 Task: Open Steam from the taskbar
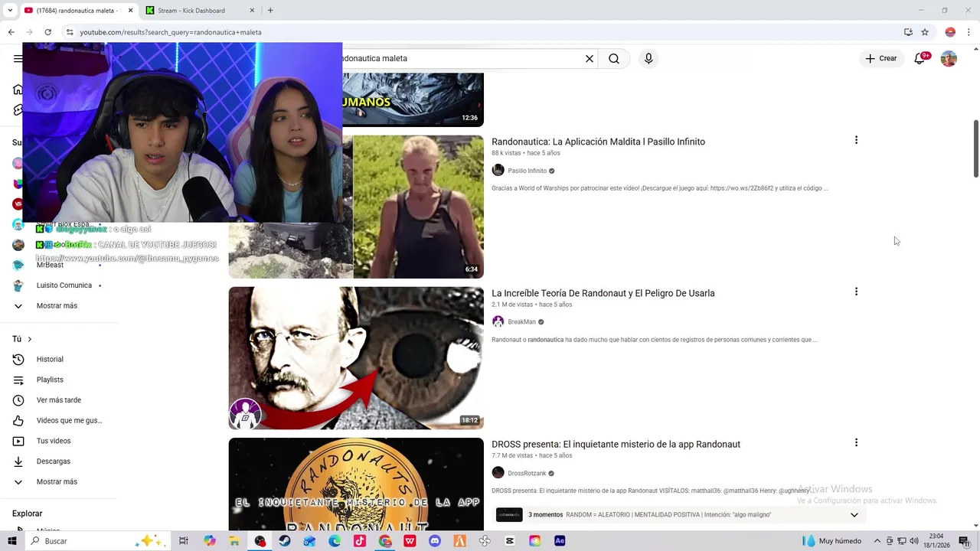(284, 541)
